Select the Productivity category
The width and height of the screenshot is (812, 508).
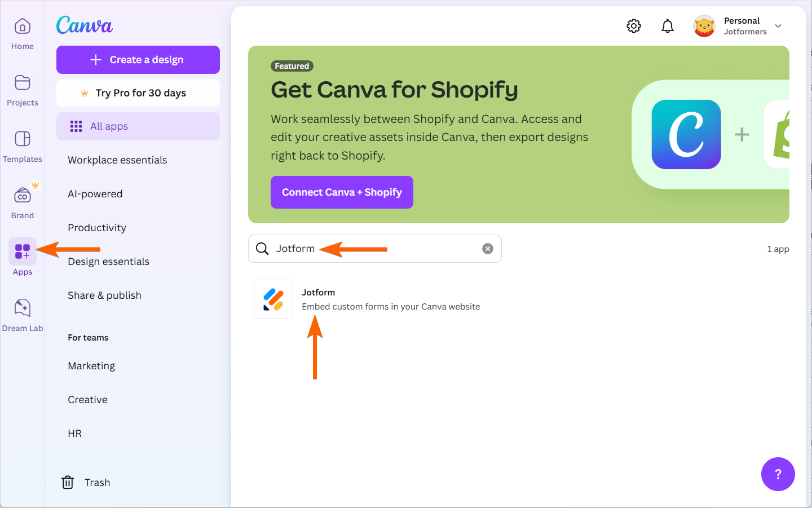point(97,228)
